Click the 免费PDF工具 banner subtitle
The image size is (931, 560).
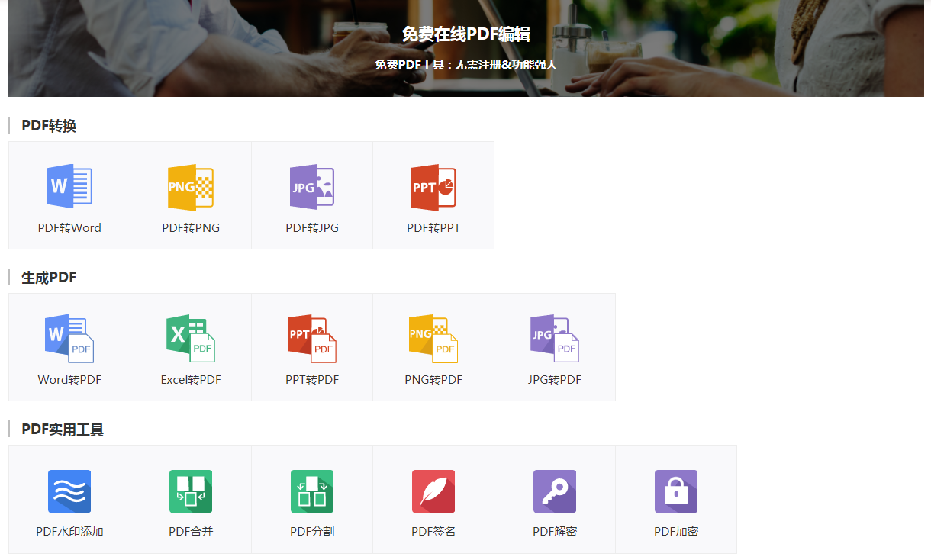[465, 65]
